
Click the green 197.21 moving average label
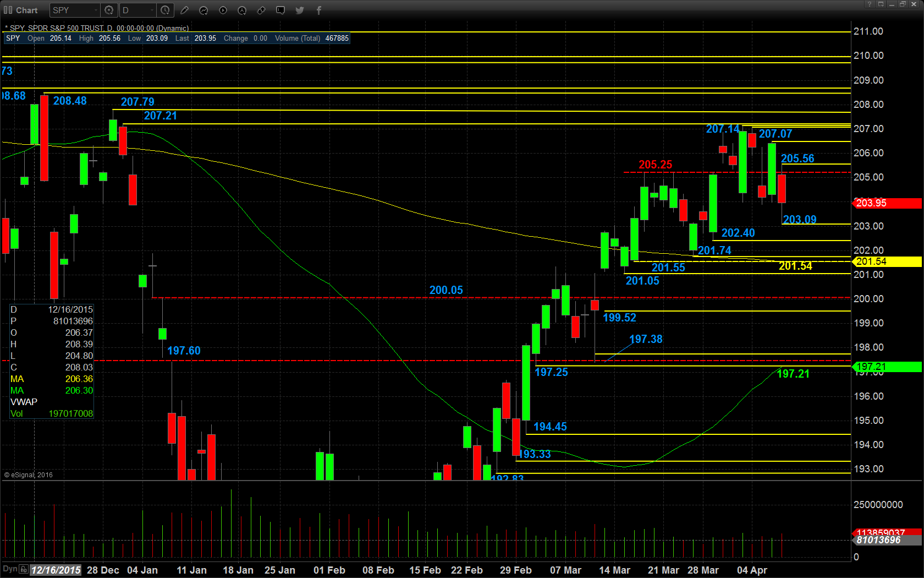click(793, 374)
